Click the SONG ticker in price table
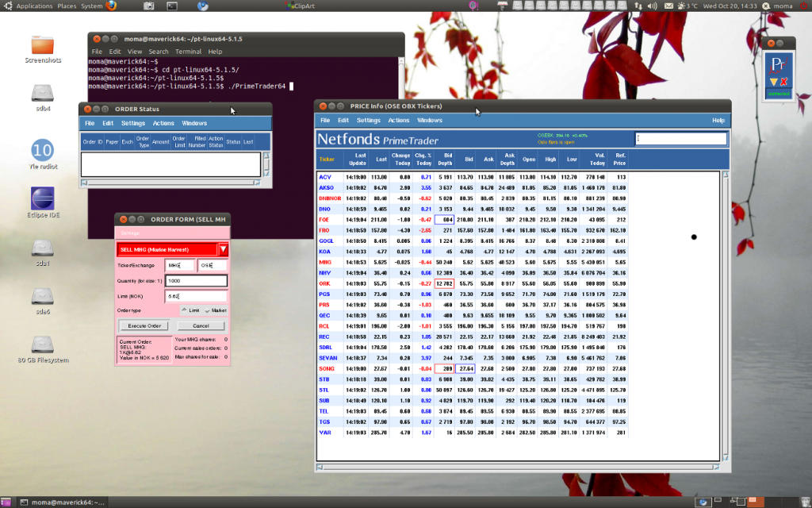The width and height of the screenshot is (812, 508). [x=326, y=368]
